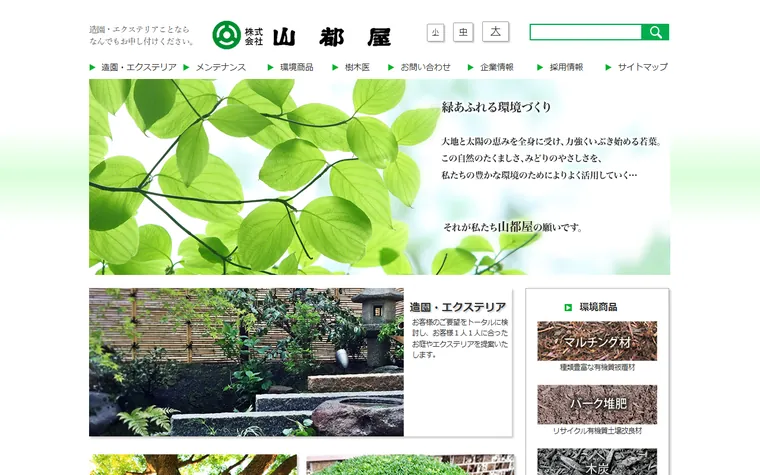Set font size to medium (中)
This screenshot has width=760, height=475.
pos(463,32)
